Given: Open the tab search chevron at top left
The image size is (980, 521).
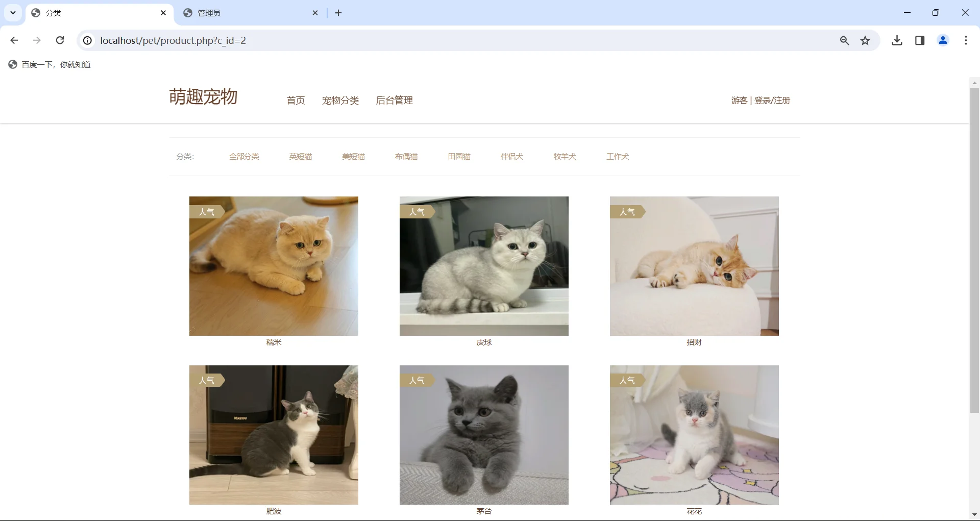Looking at the screenshot, I should click(13, 13).
